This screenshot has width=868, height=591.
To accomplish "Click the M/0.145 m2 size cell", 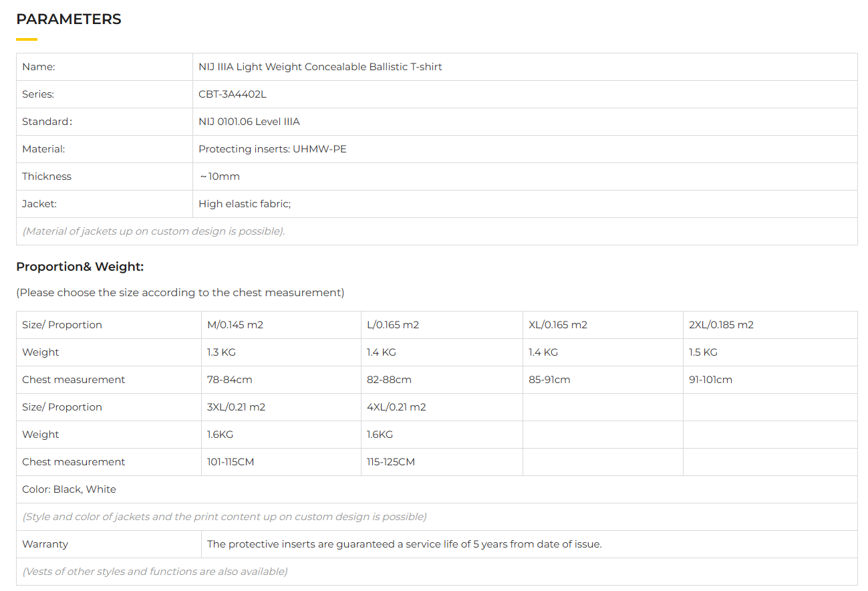I will [235, 325].
